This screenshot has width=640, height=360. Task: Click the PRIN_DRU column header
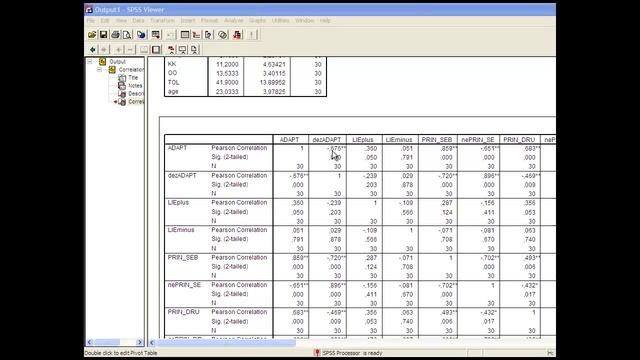tap(519, 140)
